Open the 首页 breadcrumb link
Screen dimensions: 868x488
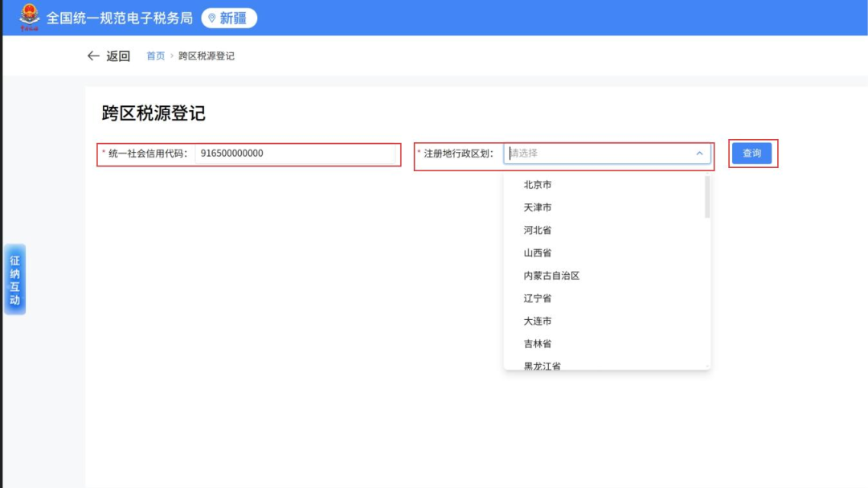156,56
